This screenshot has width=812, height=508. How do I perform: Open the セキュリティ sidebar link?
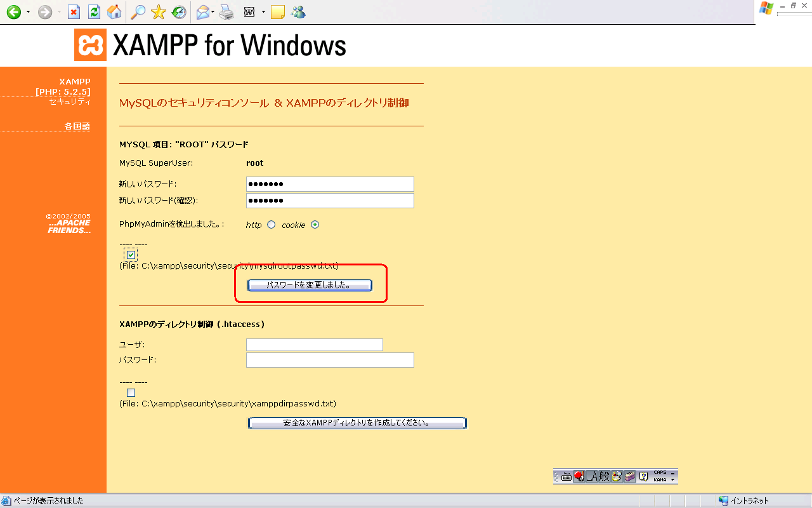tap(70, 102)
